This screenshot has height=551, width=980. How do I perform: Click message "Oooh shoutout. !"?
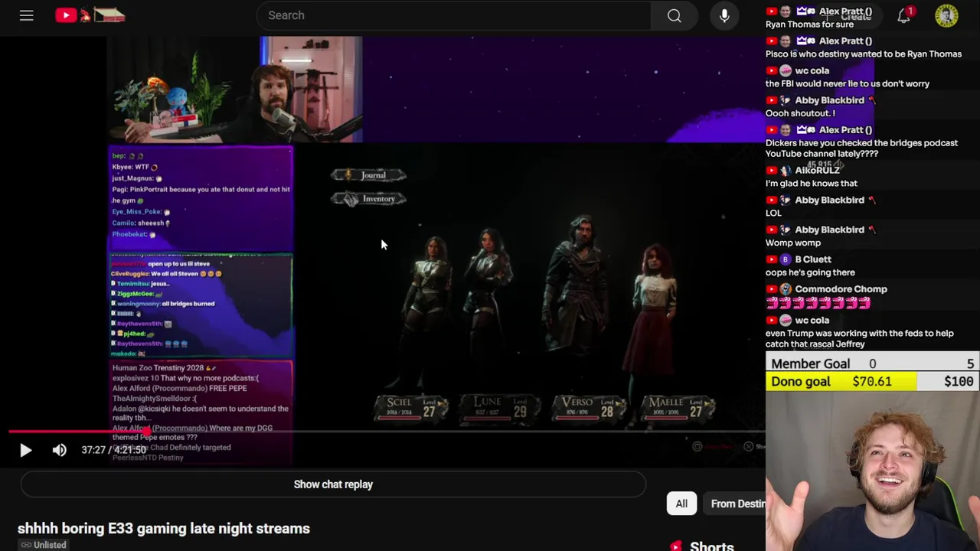800,113
